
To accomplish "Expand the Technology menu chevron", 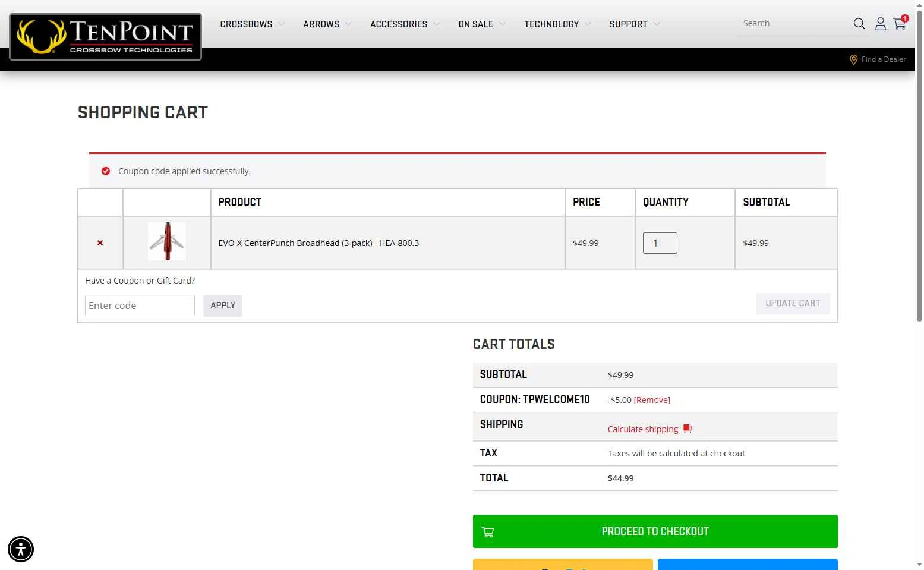I will [588, 24].
